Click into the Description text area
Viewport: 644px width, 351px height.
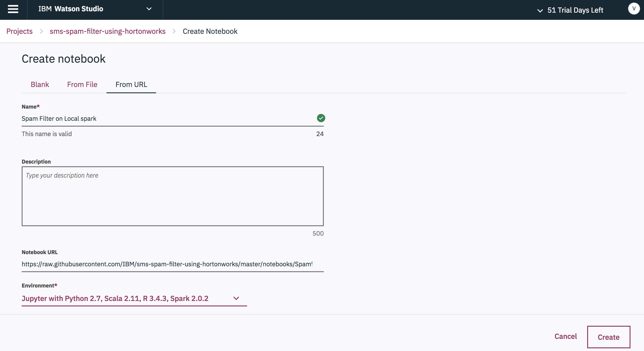click(172, 196)
